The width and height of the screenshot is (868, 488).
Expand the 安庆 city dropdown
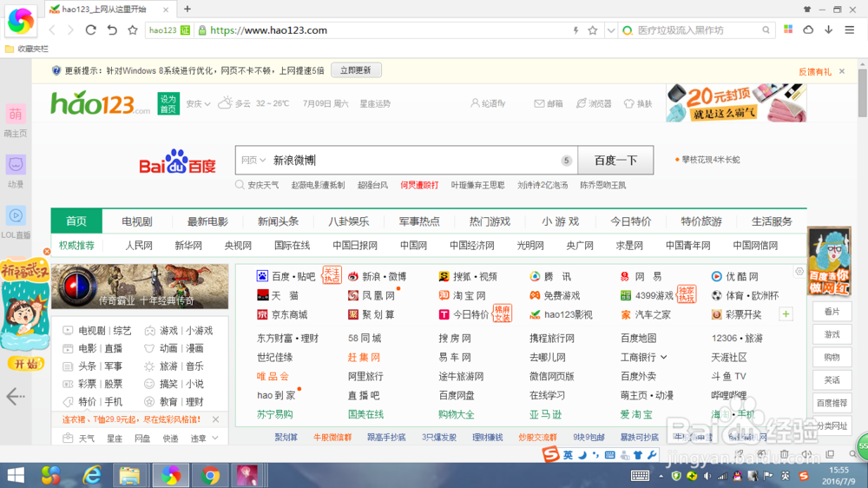pos(198,103)
